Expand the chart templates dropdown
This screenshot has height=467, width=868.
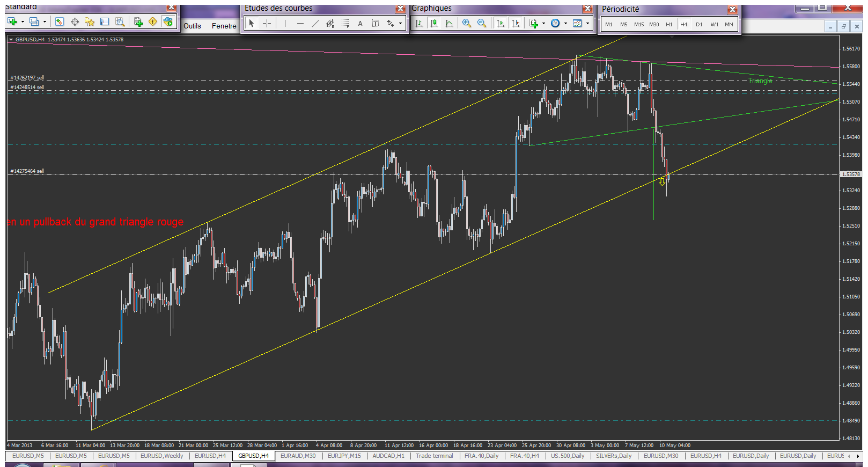coord(587,23)
